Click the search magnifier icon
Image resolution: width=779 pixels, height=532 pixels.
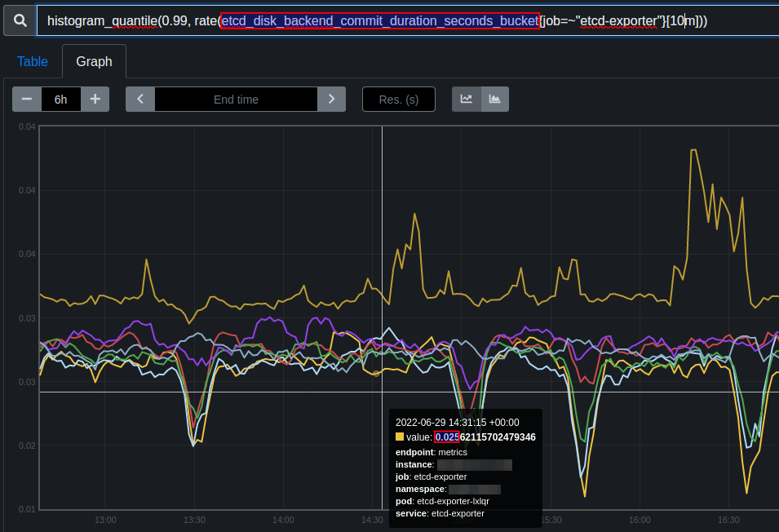click(x=20, y=20)
